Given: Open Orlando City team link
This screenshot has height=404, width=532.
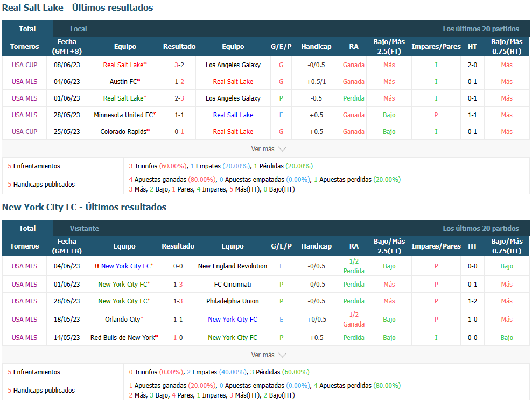Looking at the screenshot, I should tap(122, 319).
